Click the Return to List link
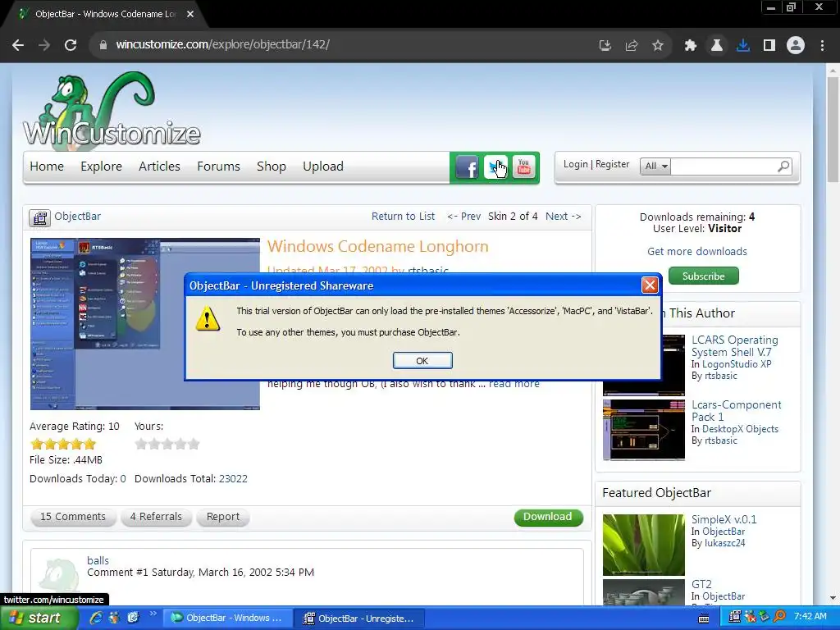 [x=403, y=216]
